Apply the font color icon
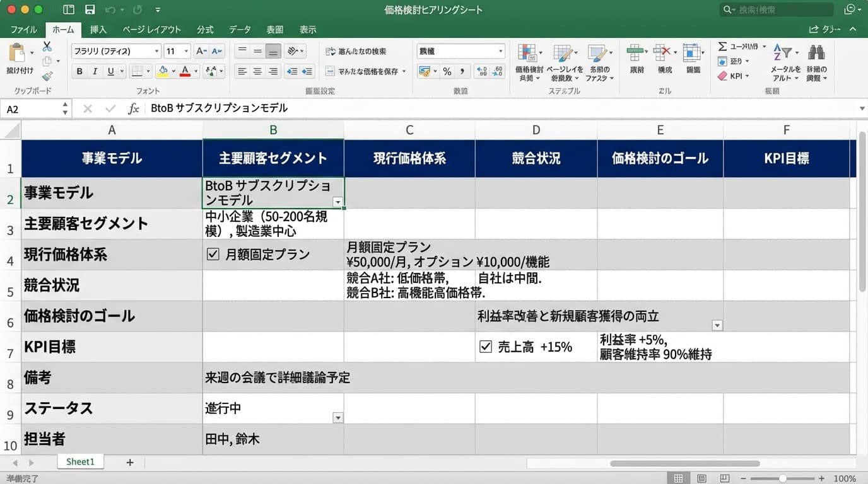 185,71
